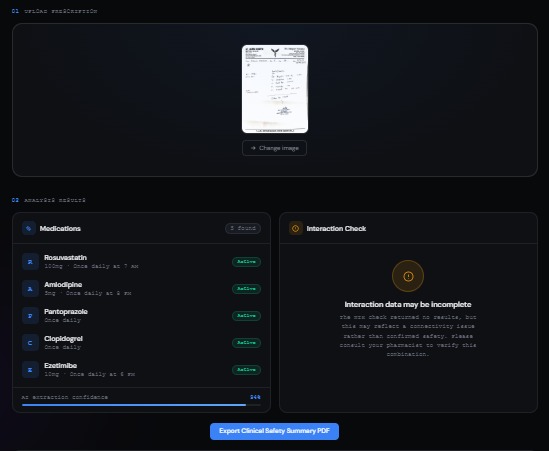Click the Change image button
549x451 pixels.
coord(274,148)
